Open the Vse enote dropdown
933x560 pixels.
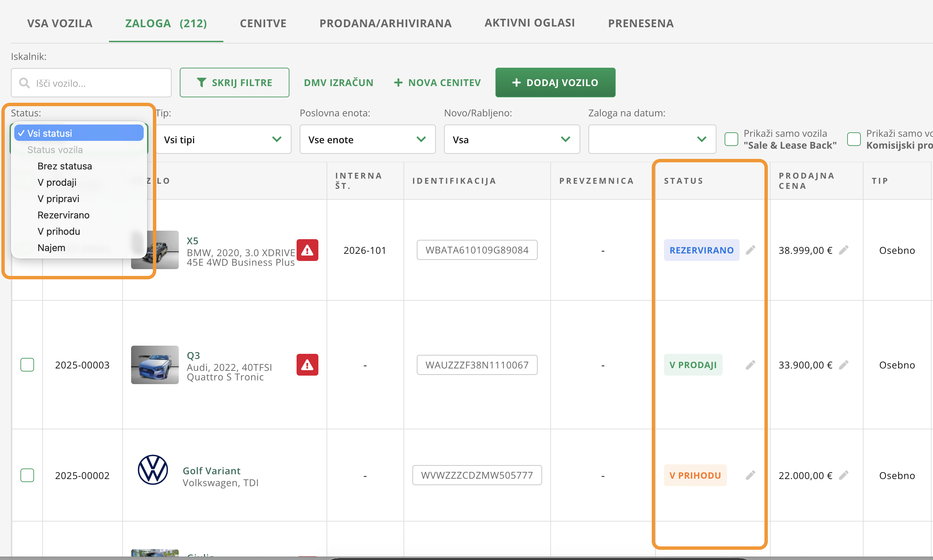point(367,139)
